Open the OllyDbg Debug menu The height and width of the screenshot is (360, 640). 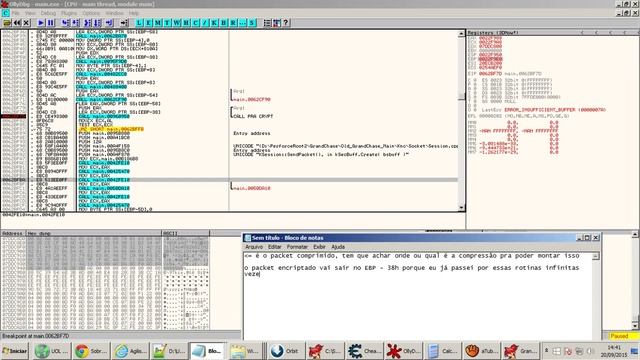48,13
